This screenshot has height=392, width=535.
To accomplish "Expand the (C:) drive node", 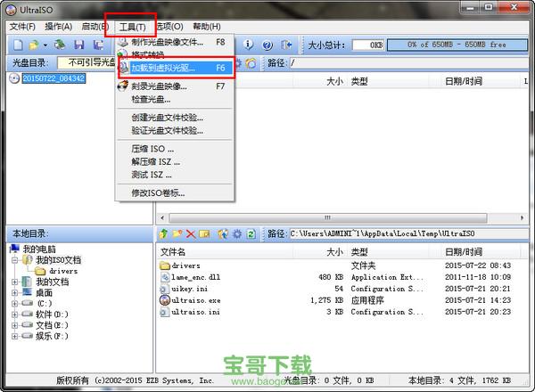I will tap(14, 304).
